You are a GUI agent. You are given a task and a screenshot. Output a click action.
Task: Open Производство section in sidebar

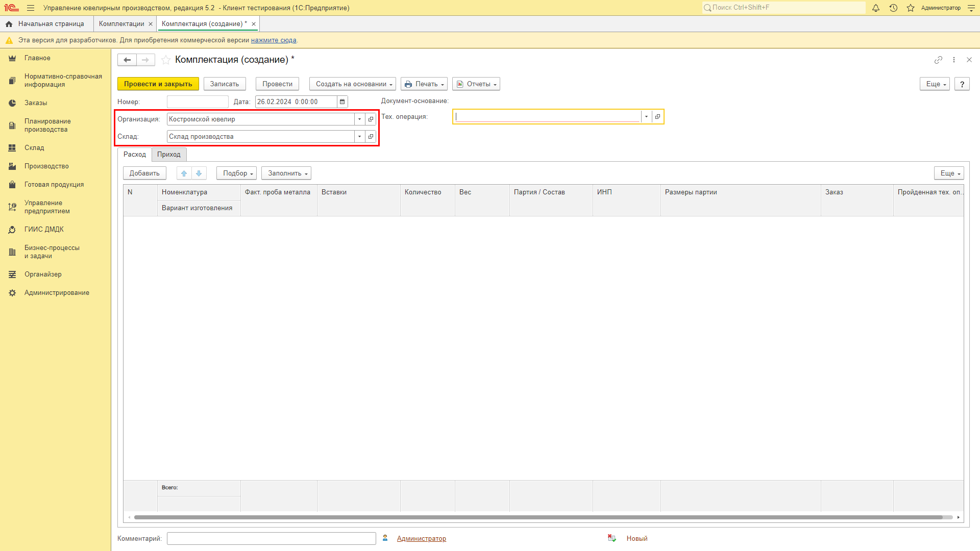click(x=46, y=166)
